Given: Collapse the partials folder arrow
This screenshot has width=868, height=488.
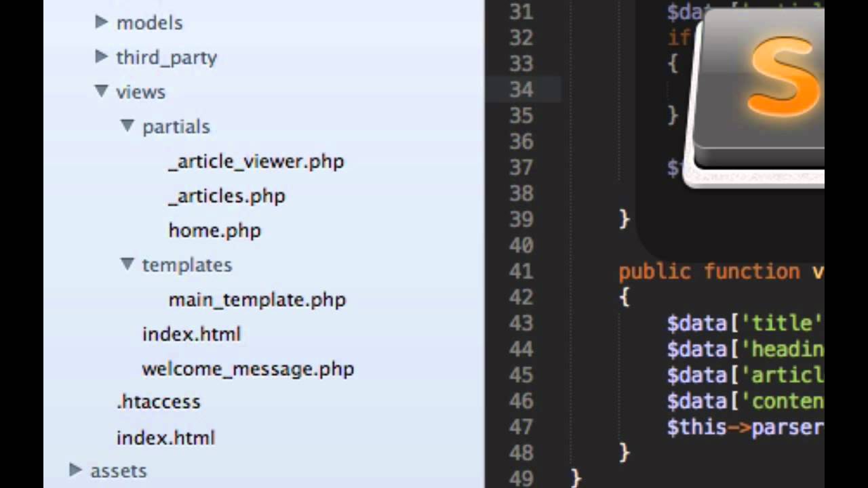Looking at the screenshot, I should (127, 125).
